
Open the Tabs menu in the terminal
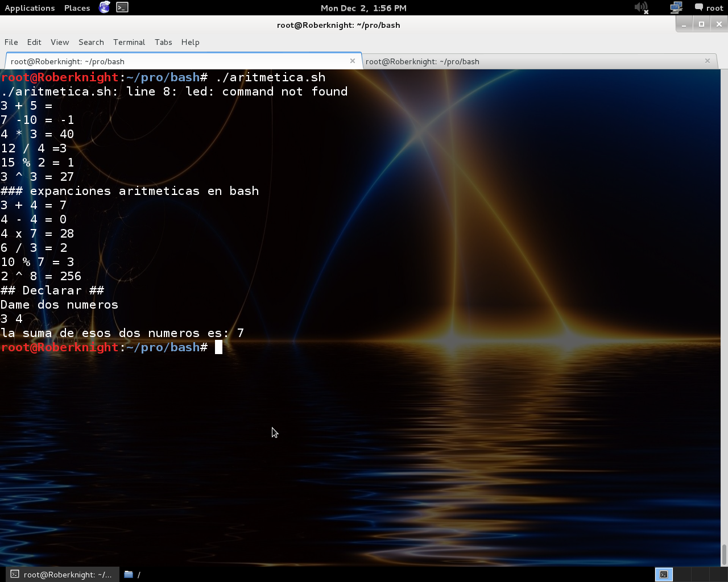(163, 42)
